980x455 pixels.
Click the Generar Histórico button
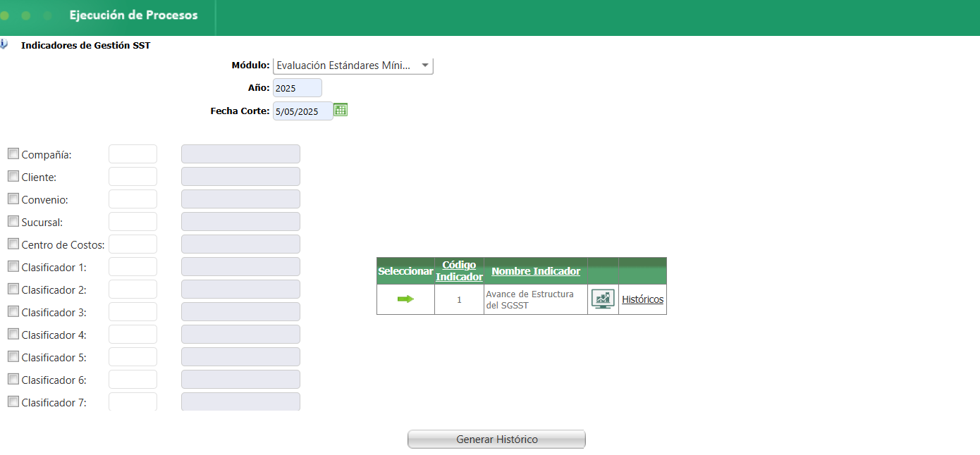tap(496, 439)
